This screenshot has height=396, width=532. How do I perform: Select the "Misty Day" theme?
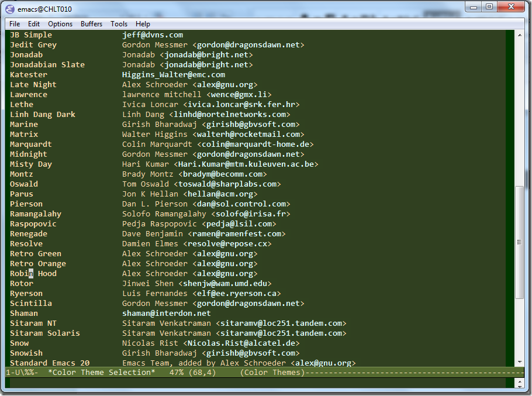click(31, 164)
